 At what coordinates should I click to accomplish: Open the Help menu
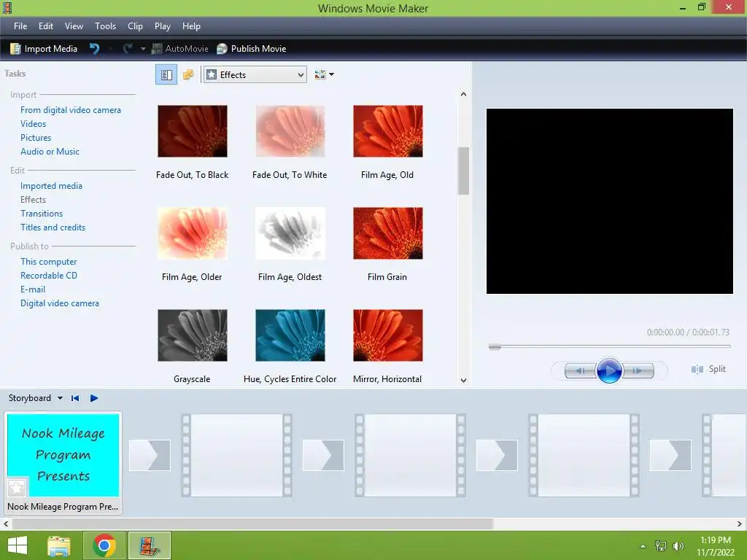191,26
